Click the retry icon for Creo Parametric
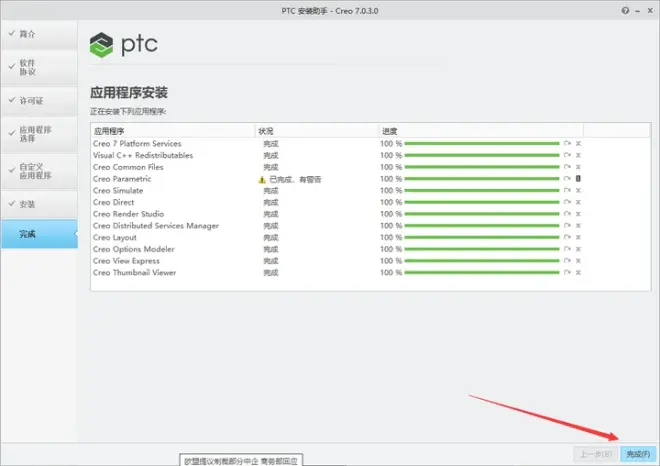The width and height of the screenshot is (660, 466). pos(567,178)
